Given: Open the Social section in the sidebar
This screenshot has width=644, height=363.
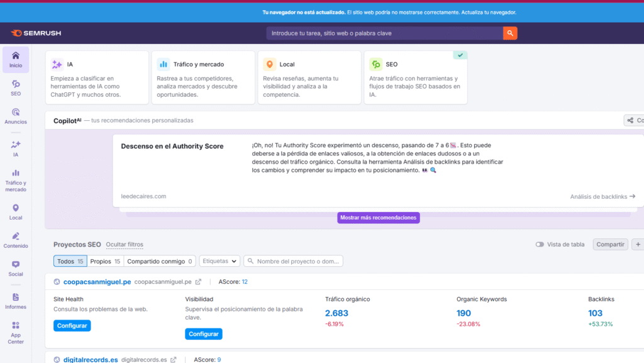Looking at the screenshot, I should tap(16, 269).
